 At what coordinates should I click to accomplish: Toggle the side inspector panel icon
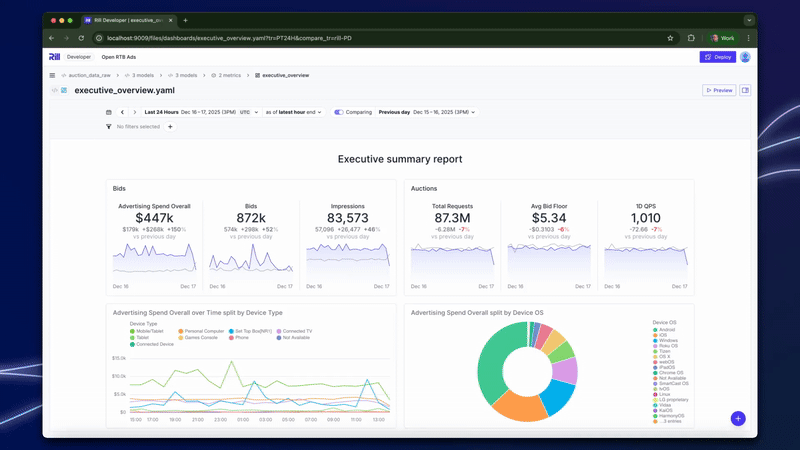coord(745,90)
